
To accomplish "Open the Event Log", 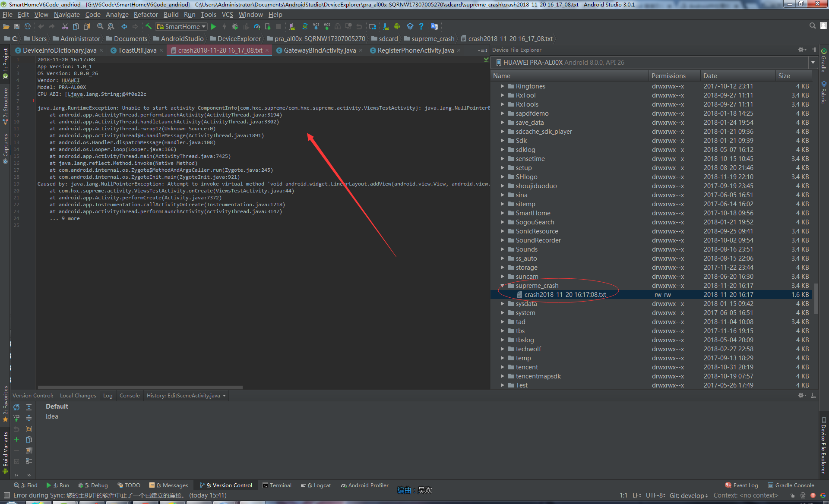I will tap(741, 485).
